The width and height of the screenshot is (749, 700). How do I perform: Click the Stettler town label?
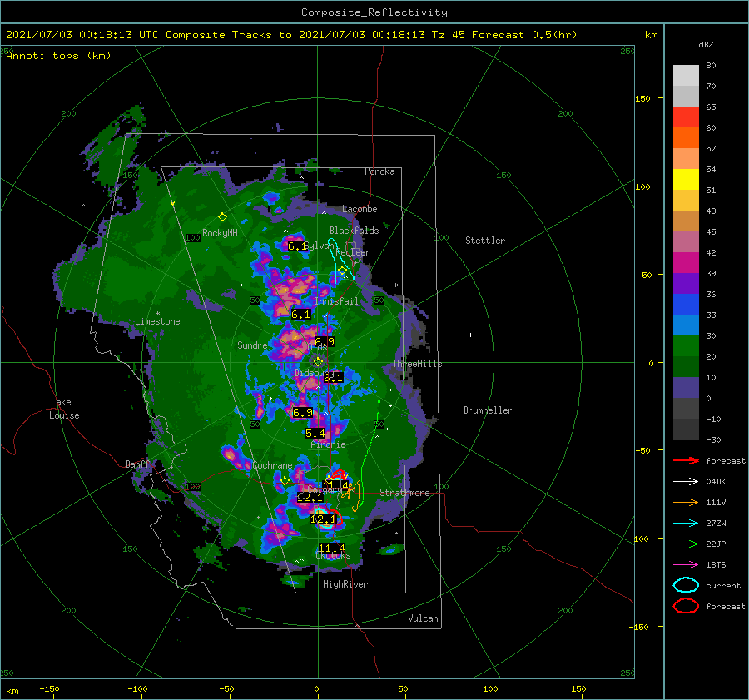click(485, 241)
